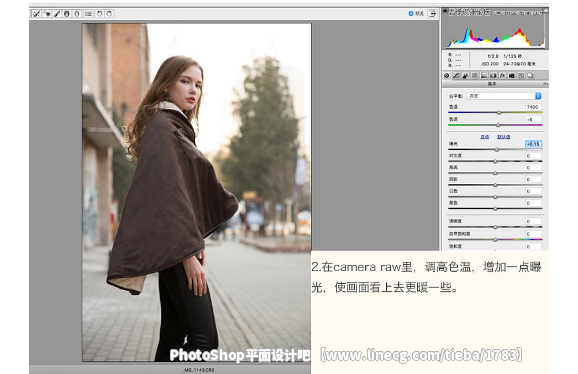Click the exposure value field +0.15
Image resolution: width=578 pixels, height=374 pixels.
pos(533,144)
